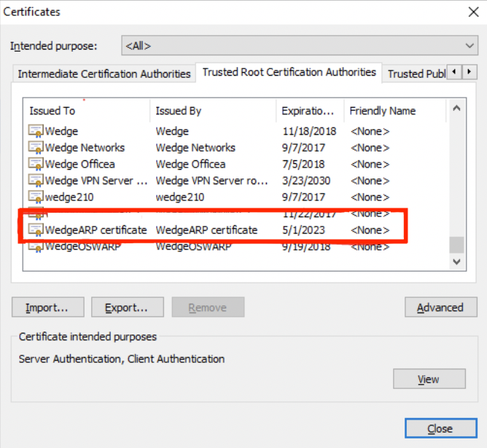
Task: Click the Import button
Action: point(47,307)
